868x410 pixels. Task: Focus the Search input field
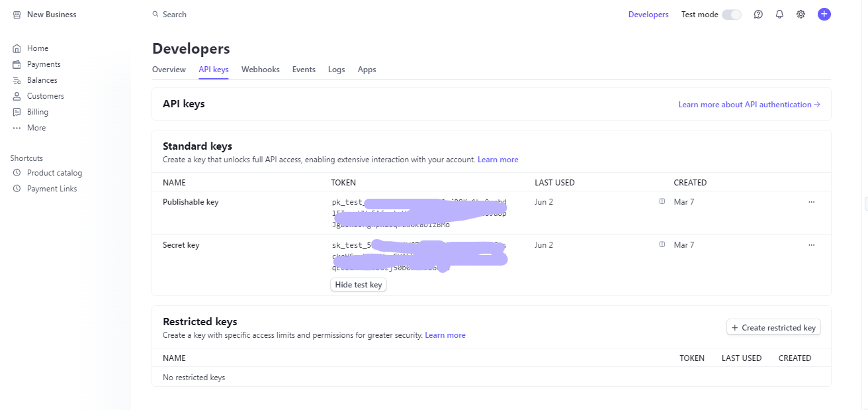[x=175, y=15]
